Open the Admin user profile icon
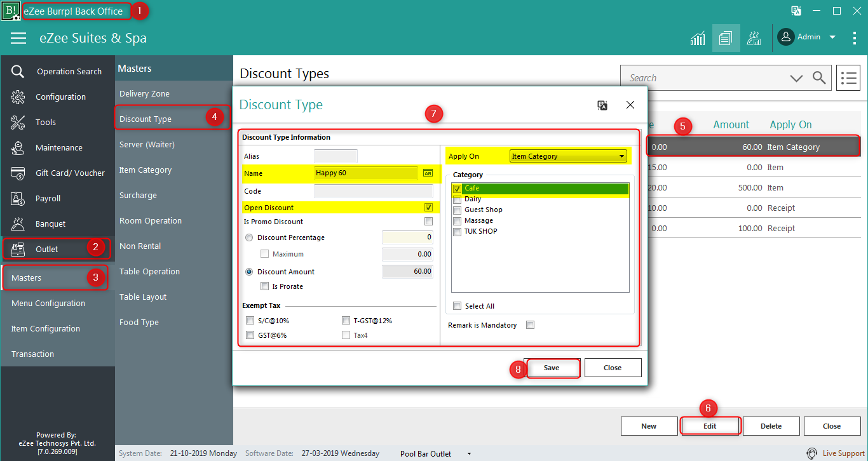868x461 pixels. [x=786, y=37]
